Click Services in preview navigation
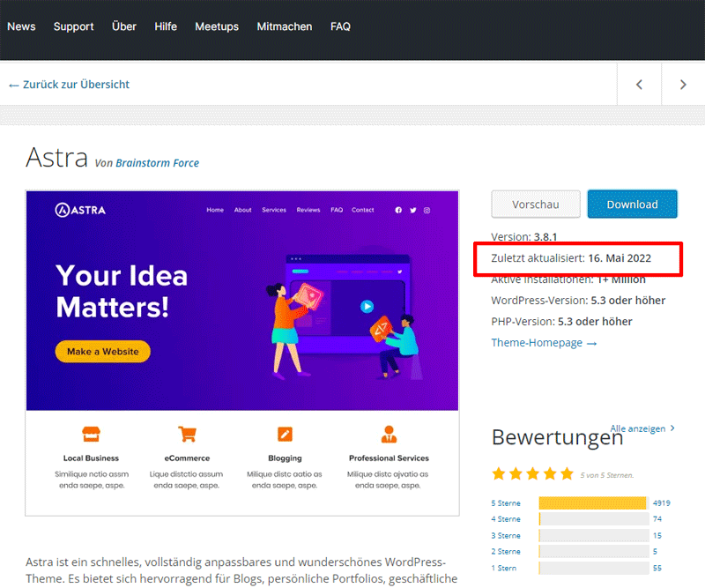The height and width of the screenshot is (588, 705). 274,210
